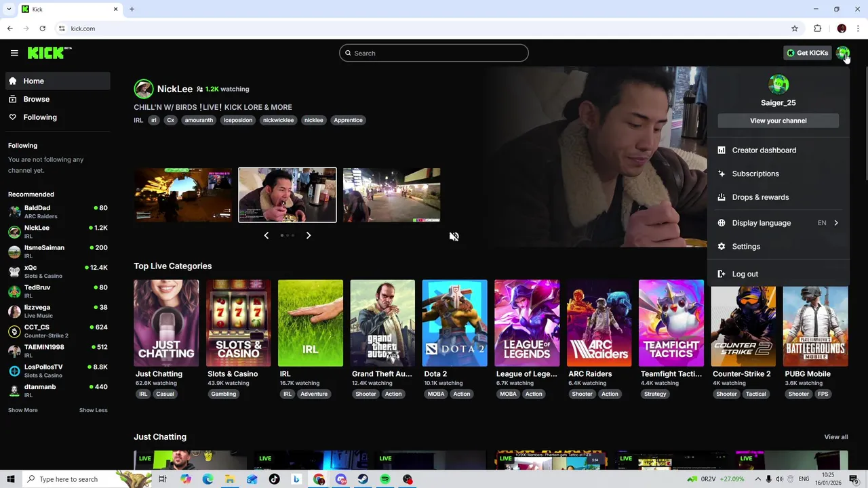
Task: Focus the Search field
Action: pos(434,53)
